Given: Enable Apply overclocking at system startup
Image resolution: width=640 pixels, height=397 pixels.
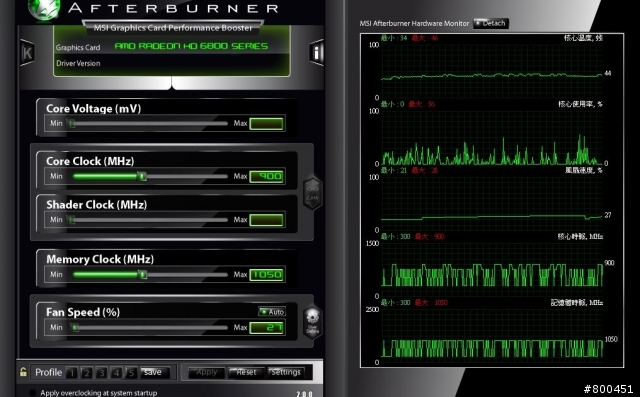Looking at the screenshot, I should (x=33, y=393).
